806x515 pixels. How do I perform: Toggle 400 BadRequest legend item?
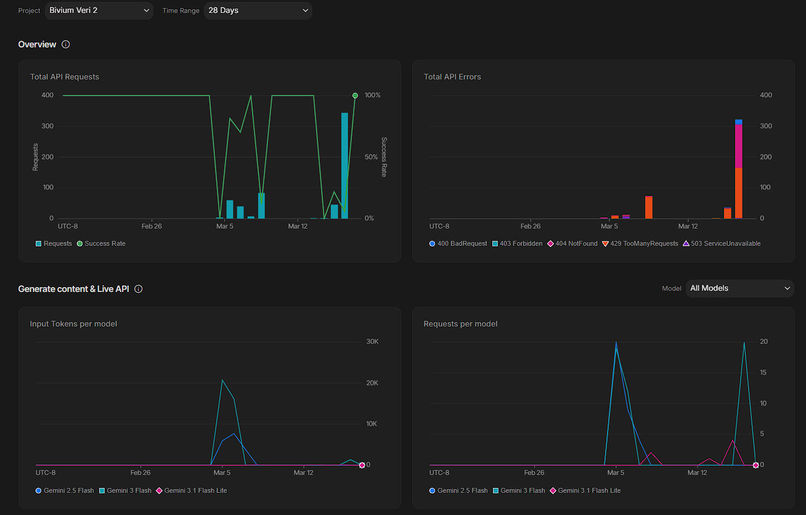tap(458, 244)
